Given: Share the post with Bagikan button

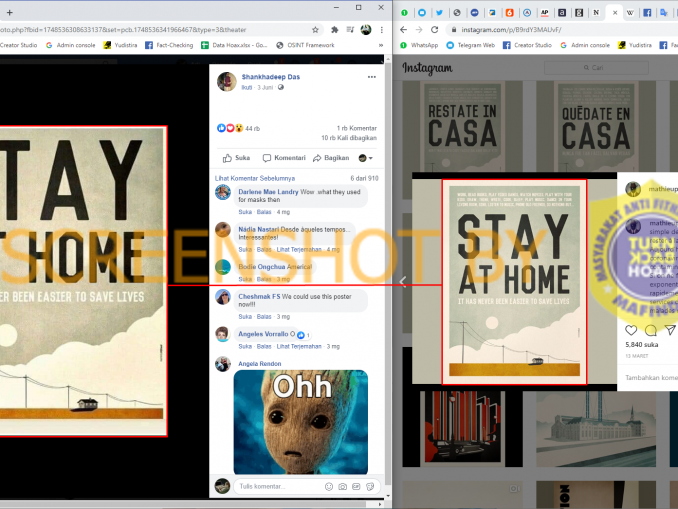Looking at the screenshot, I should pos(331,158).
